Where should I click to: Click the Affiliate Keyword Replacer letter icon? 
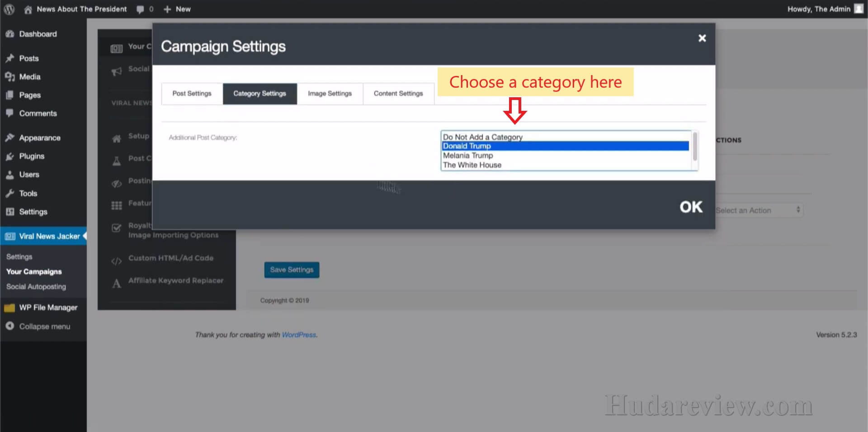pos(117,284)
